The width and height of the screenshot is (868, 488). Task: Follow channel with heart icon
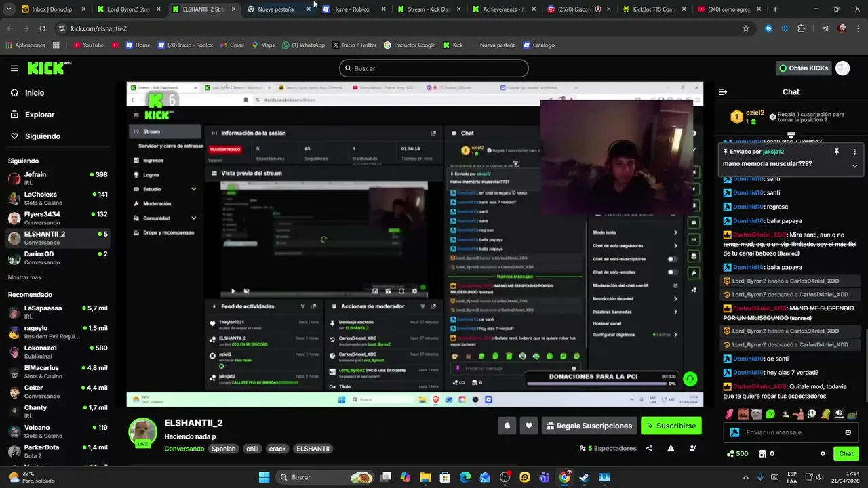tap(529, 426)
